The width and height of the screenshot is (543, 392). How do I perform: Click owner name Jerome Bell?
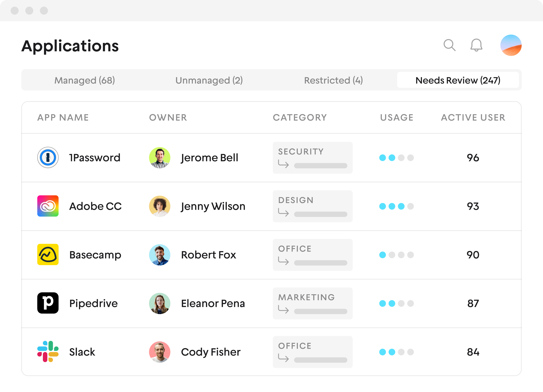[209, 158]
